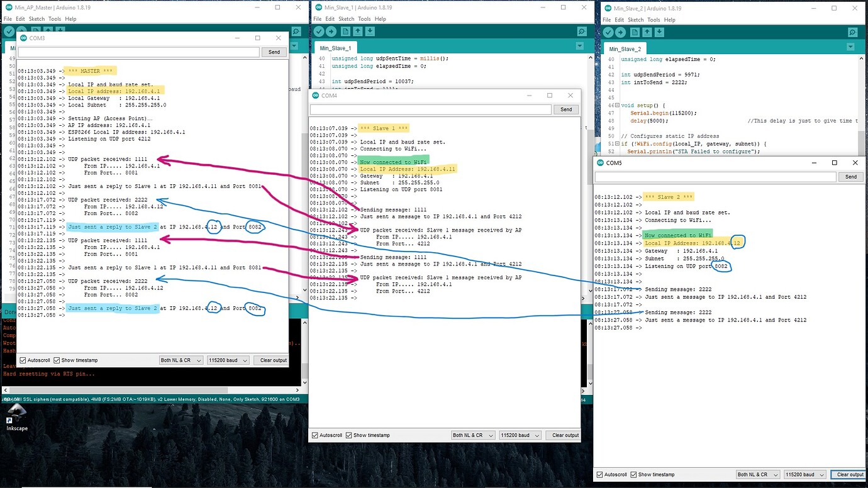Click Open Sketch icon in Min_Slave_1 toolbar
Viewport: 868px width, 488px height.
coord(357,31)
